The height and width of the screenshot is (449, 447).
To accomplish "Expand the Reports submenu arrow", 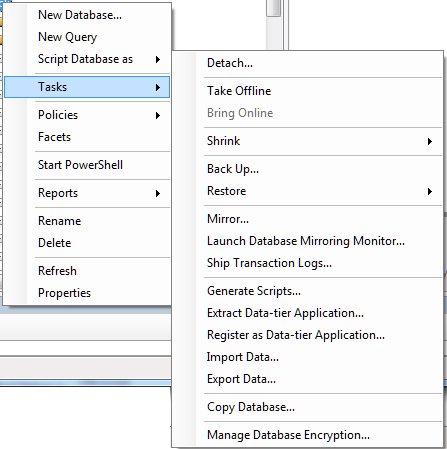I will click(x=158, y=194).
